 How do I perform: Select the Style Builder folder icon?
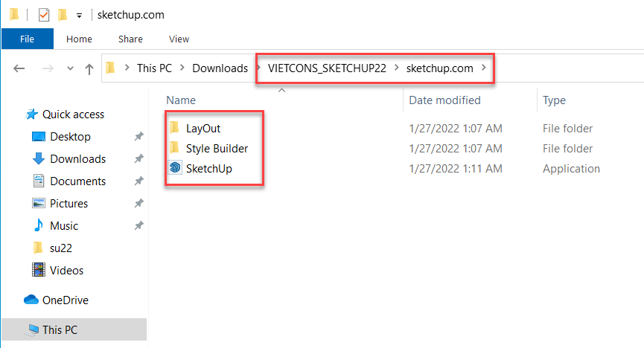coord(174,148)
